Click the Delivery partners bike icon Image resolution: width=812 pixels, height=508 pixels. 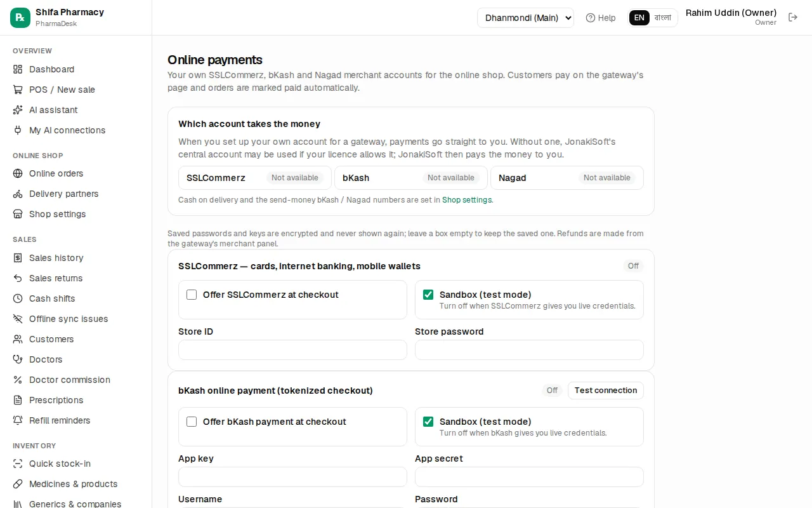pos(18,194)
